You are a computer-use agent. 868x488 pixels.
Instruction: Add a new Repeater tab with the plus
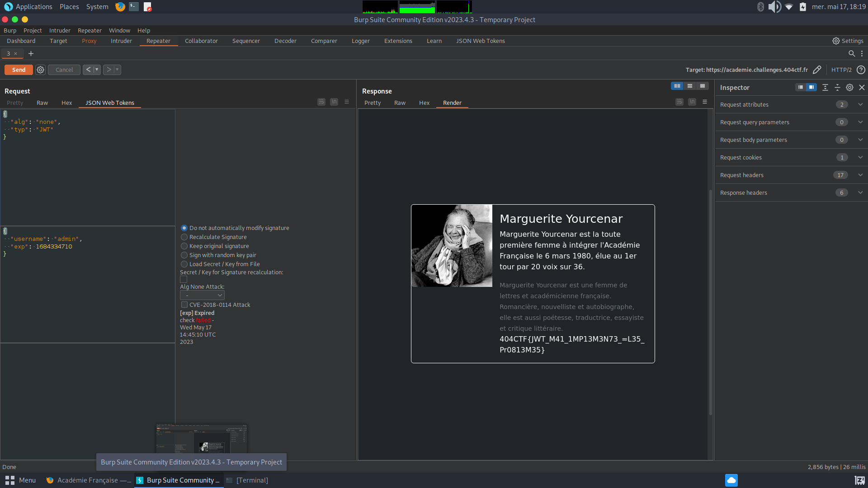(31, 53)
